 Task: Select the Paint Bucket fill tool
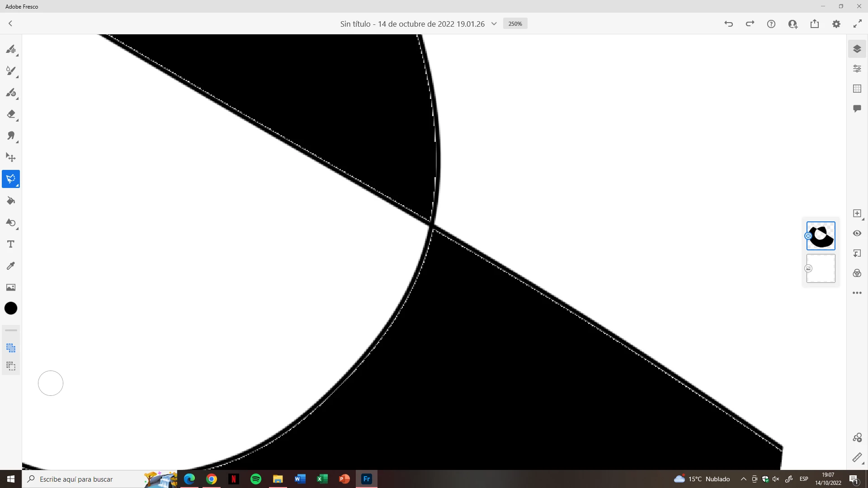pyautogui.click(x=11, y=201)
